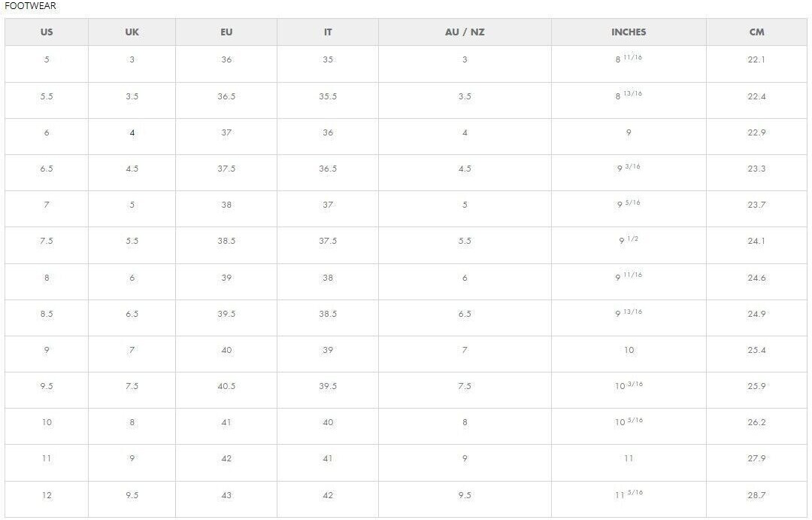Click the UK column header

[x=132, y=32]
